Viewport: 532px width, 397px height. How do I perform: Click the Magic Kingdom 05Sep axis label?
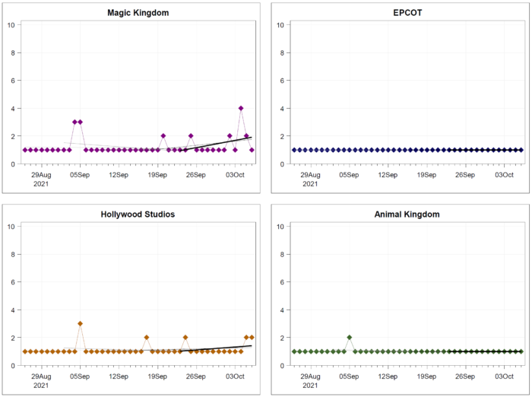80,175
